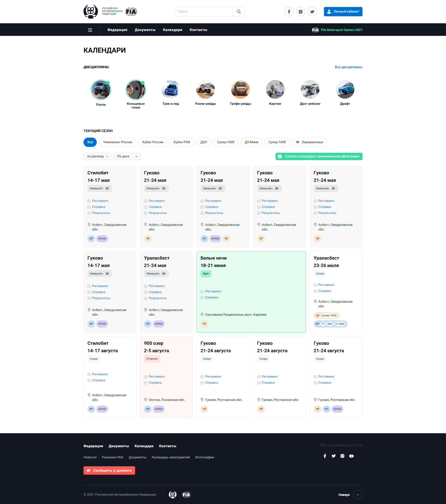Viewport: 446px width, 504px height.
Task: Open Справка in 900 озер card
Action: 155,382
